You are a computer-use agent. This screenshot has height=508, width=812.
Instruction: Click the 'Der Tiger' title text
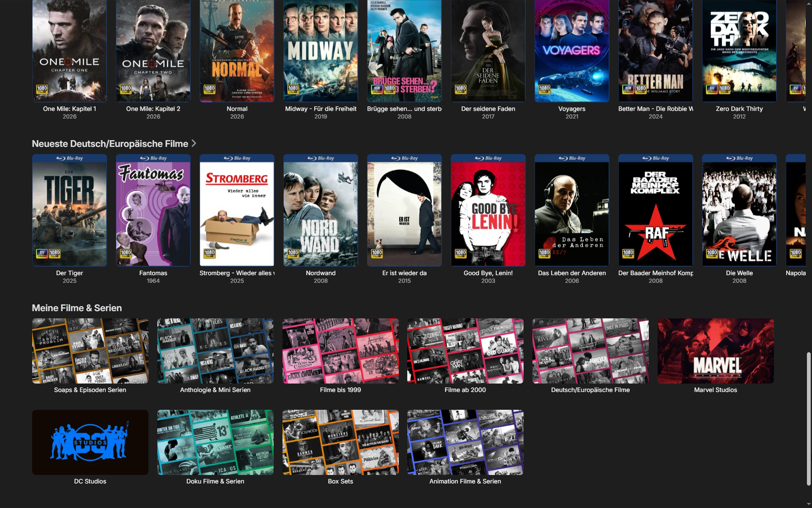(69, 273)
